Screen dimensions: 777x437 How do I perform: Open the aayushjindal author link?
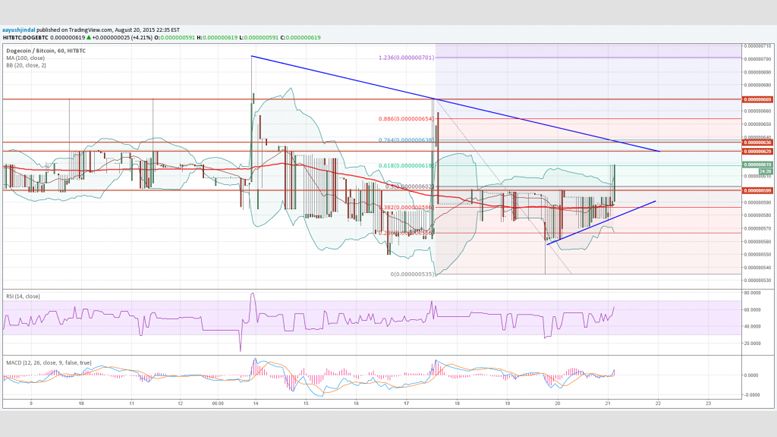coord(19,30)
